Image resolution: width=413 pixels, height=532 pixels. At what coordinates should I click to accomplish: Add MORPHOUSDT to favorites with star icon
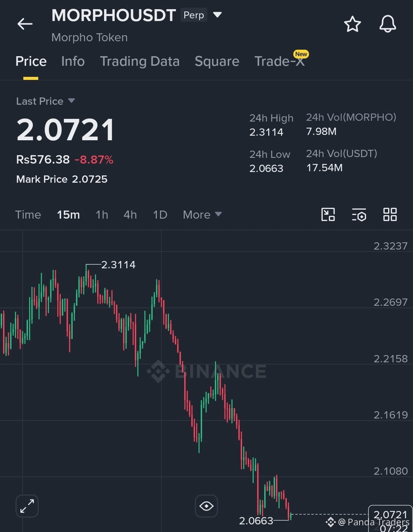point(352,24)
